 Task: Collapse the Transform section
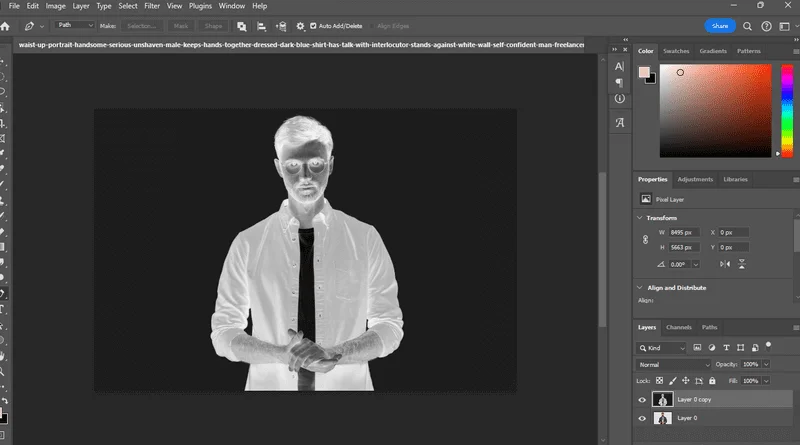pyautogui.click(x=640, y=217)
